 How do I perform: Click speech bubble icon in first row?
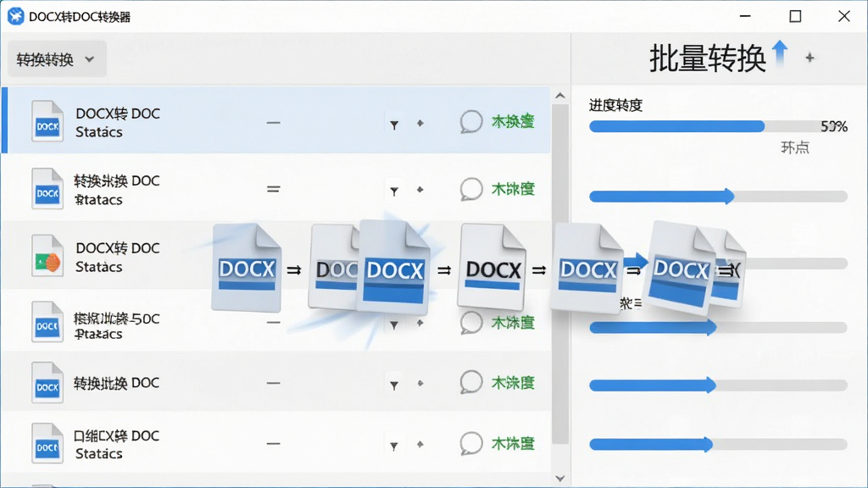pos(471,122)
